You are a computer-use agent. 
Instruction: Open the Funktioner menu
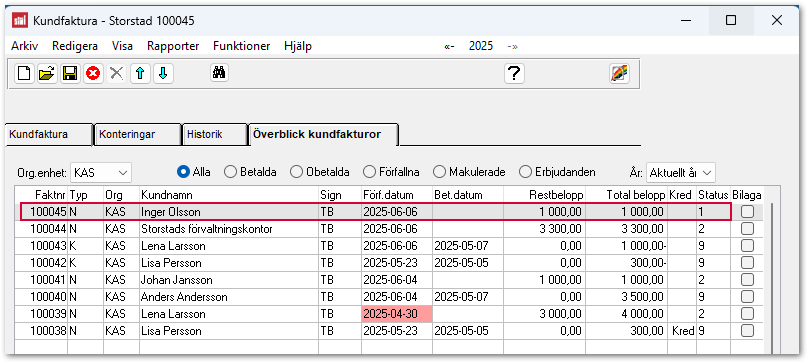[x=242, y=46]
